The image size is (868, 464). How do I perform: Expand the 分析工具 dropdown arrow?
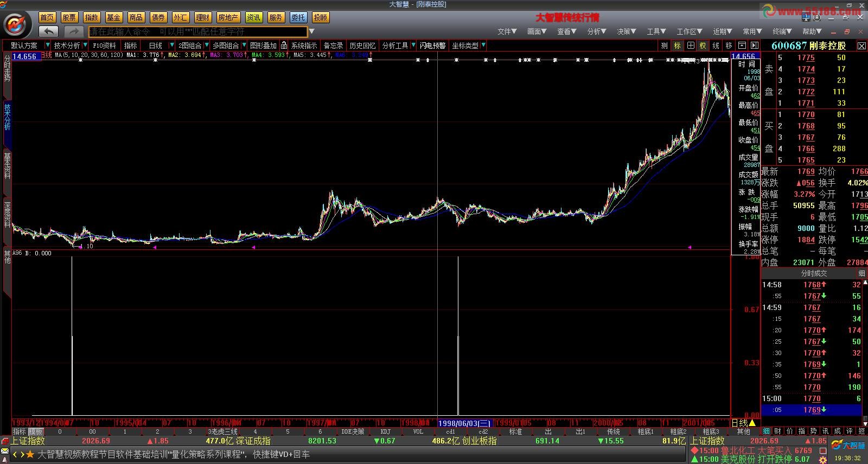(x=413, y=46)
